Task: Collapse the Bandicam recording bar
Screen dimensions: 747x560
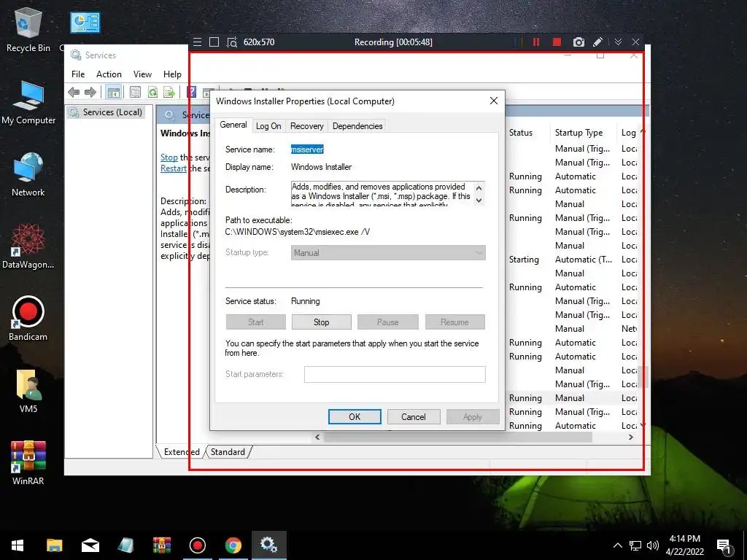Action: click(618, 42)
